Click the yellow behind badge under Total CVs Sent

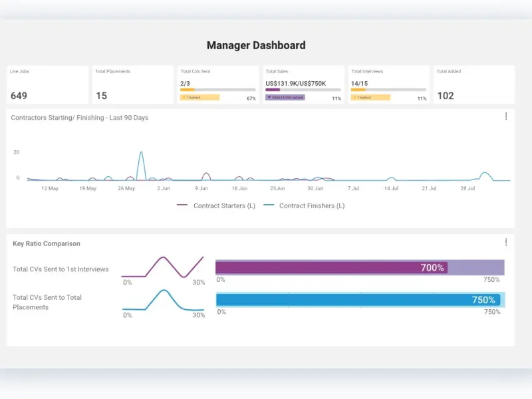click(x=199, y=97)
